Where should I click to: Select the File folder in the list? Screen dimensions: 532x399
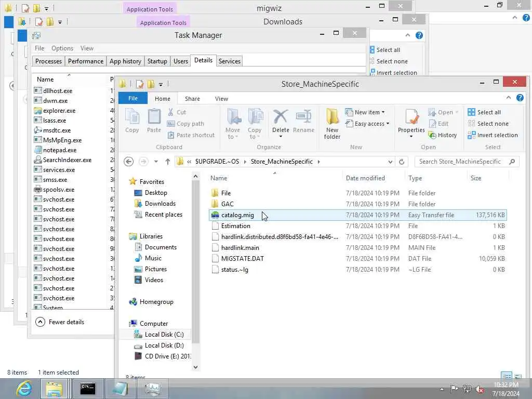coord(358,193)
